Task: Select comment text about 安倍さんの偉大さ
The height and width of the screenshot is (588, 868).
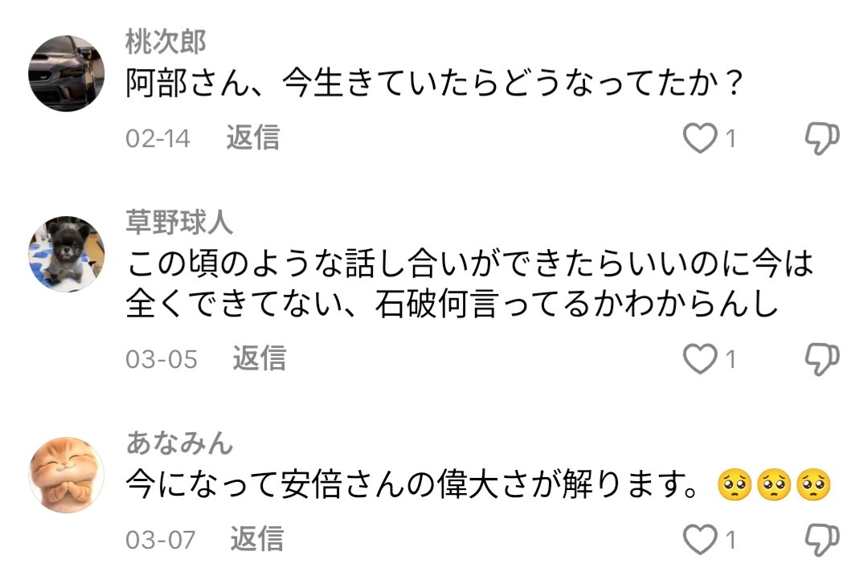Action: point(418,485)
